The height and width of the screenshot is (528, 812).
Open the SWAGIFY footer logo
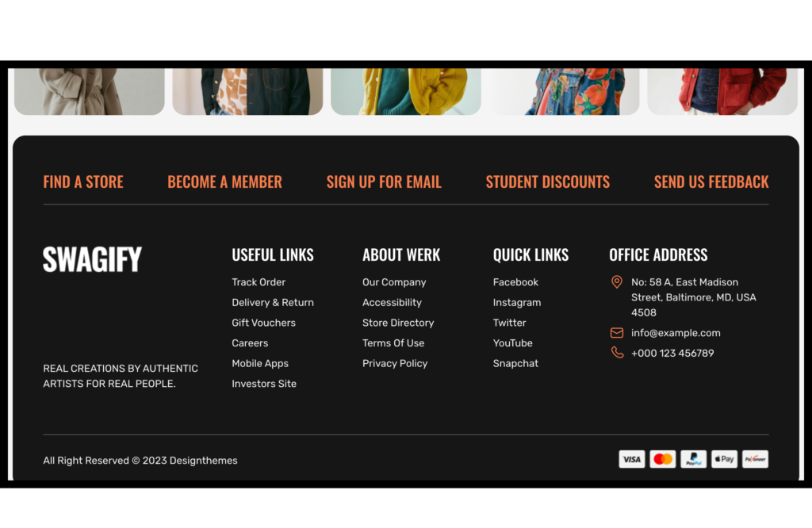92,259
